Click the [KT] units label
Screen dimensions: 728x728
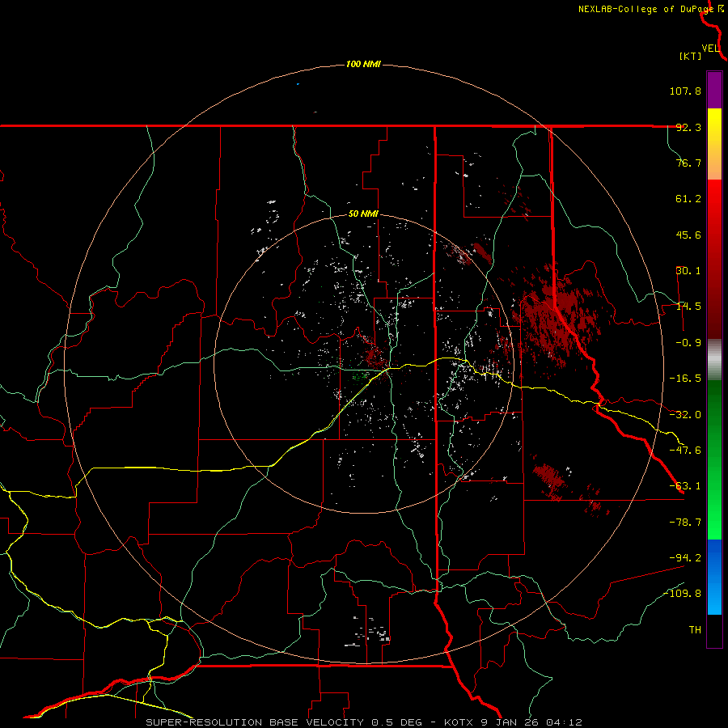691,56
